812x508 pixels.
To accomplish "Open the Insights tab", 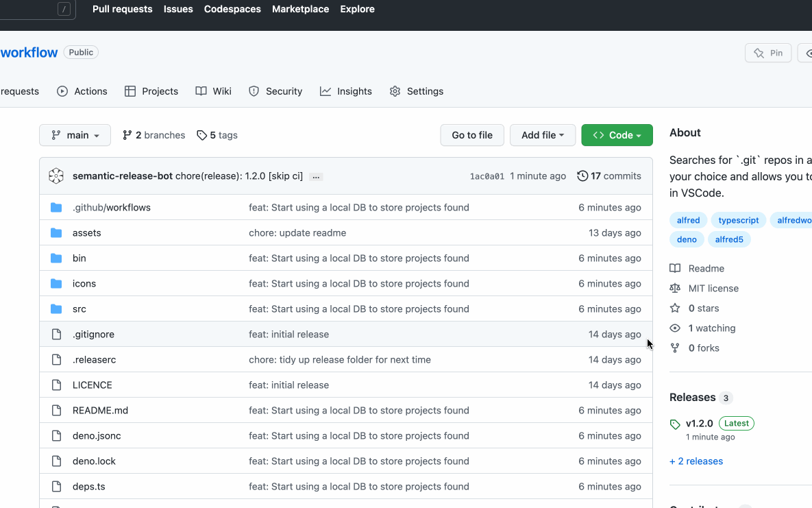I will [x=346, y=91].
